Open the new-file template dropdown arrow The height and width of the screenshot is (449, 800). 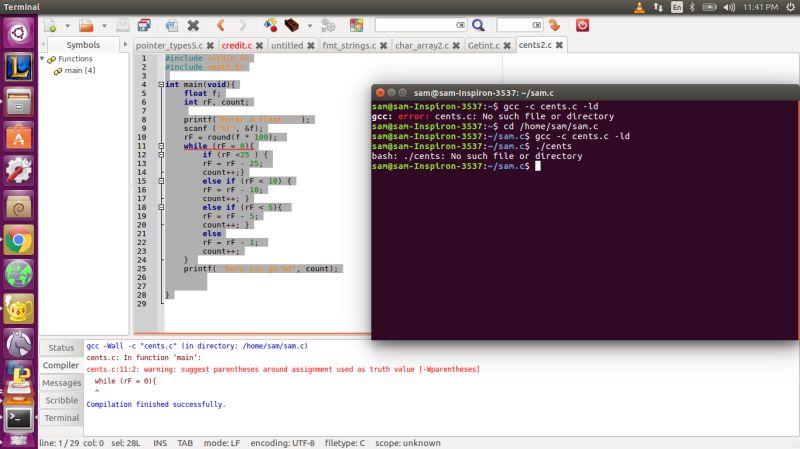[67, 26]
